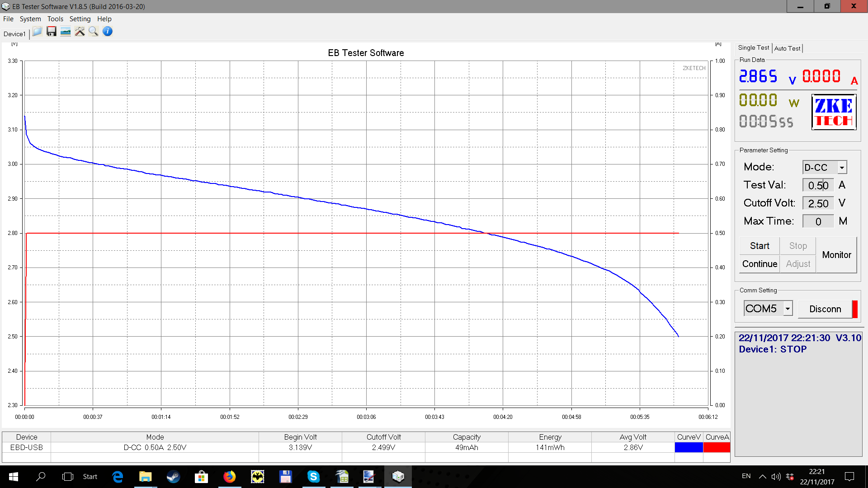Image resolution: width=868 pixels, height=488 pixels.
Task: Open Firefox from the taskbar
Action: coord(230,477)
